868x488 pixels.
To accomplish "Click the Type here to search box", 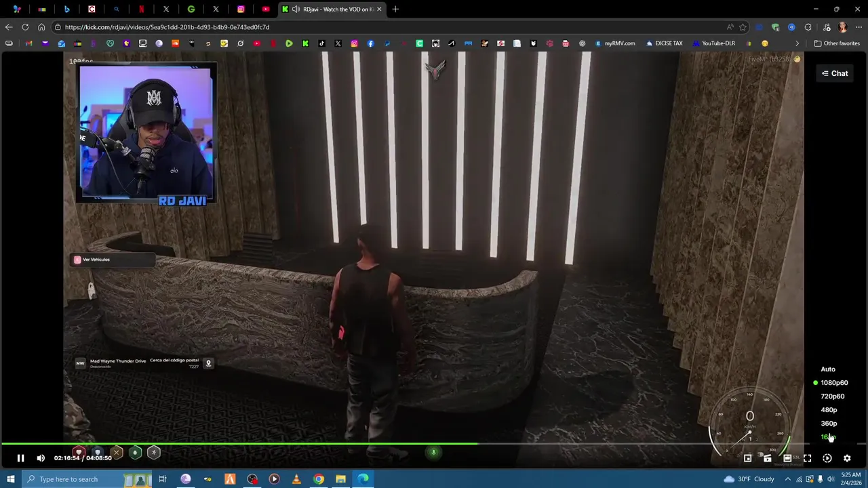I will 88,479.
